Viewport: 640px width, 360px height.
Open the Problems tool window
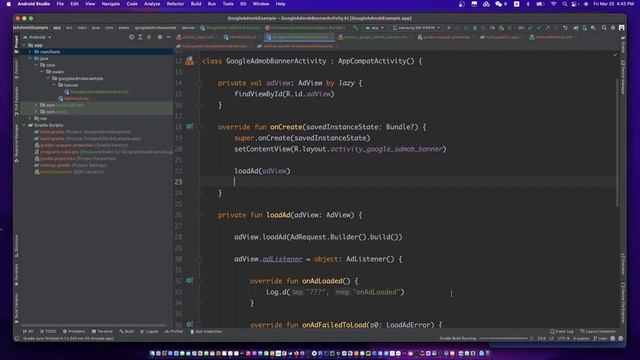coord(74,331)
